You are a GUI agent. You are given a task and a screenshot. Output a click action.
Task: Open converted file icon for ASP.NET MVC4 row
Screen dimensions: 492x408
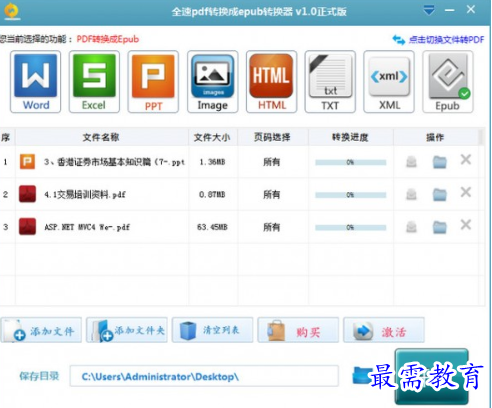pyautogui.click(x=411, y=227)
